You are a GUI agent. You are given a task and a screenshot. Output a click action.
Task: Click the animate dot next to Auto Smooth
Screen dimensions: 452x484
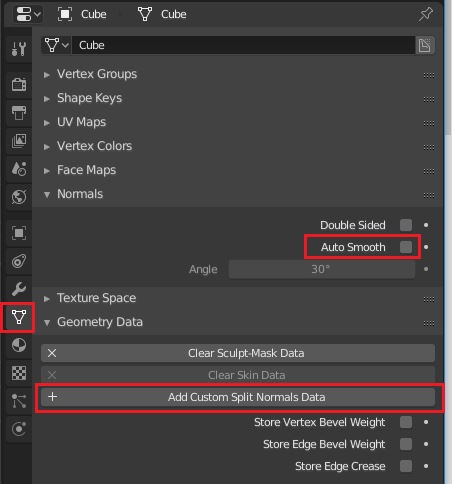pos(426,247)
